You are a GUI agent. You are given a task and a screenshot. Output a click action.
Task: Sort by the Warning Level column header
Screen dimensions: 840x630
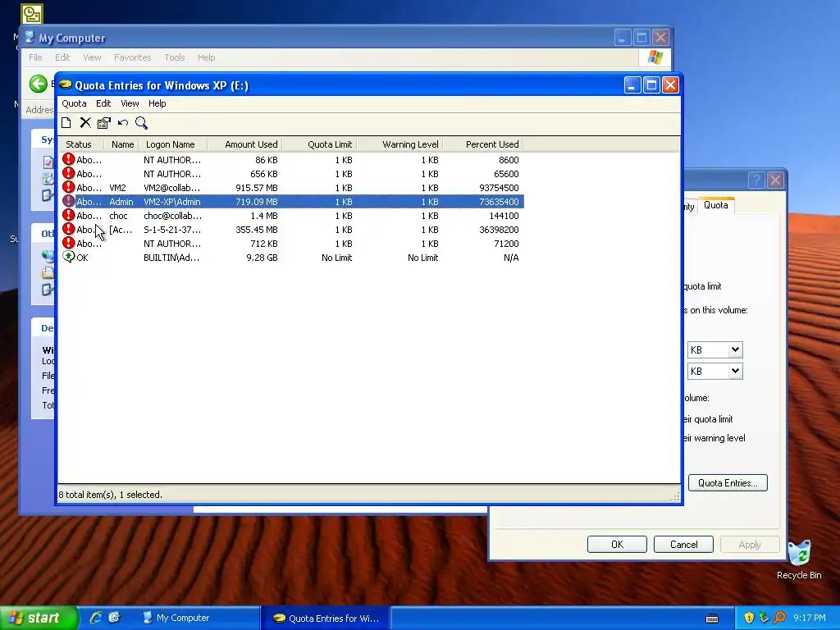click(400, 144)
